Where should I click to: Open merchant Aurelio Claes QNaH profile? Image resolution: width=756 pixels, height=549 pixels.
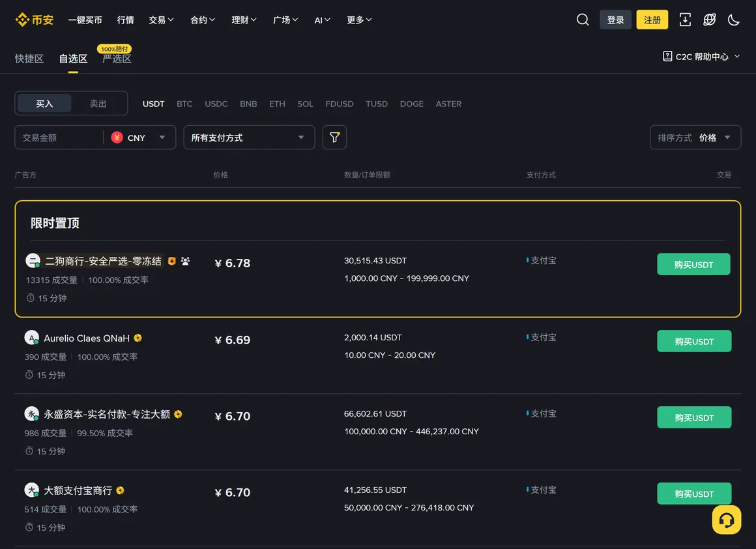tap(87, 338)
